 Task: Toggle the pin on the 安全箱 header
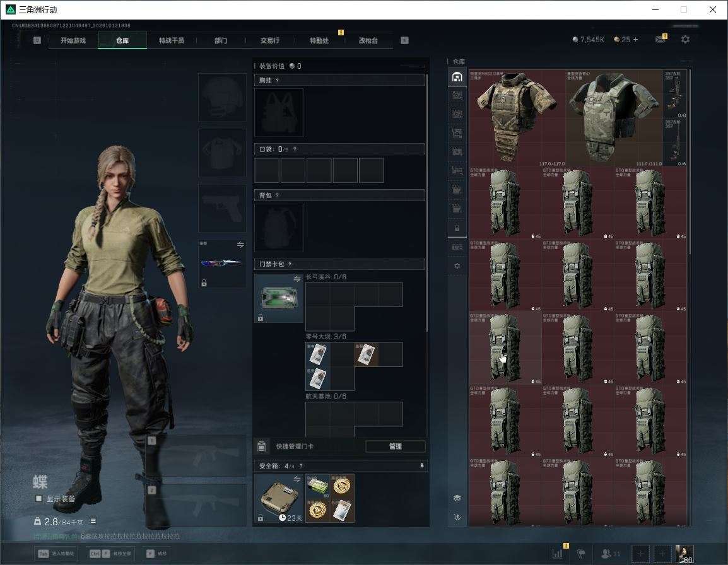(x=421, y=465)
